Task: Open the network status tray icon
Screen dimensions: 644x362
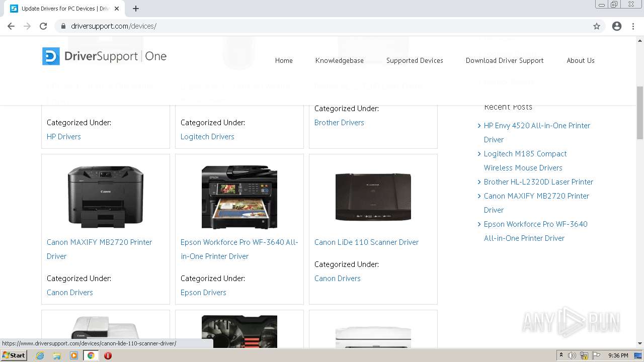Action: point(584,355)
